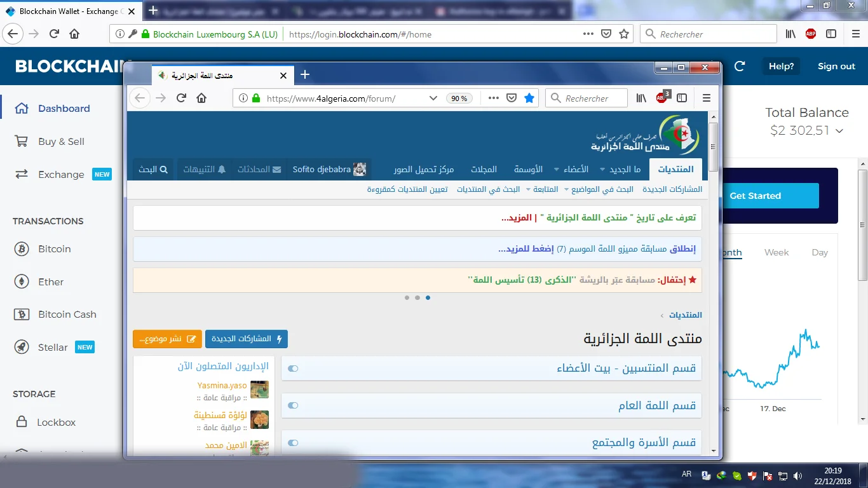Screen dimensions: 868x488
Task: Click the Lockbox padlock icon
Action: point(22,423)
